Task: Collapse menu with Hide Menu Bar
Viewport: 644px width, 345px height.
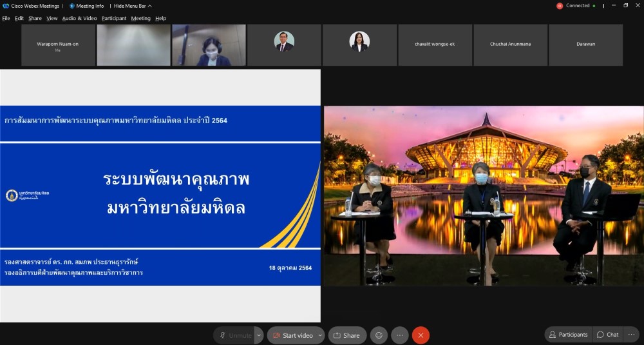Action: click(132, 6)
